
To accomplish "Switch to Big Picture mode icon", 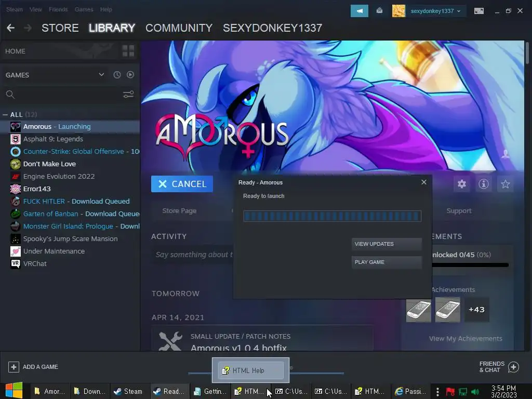I will pos(478,11).
